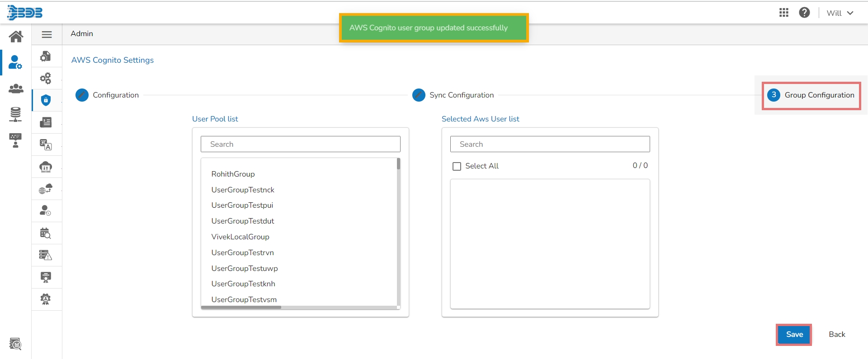Open the hamburger menu in Admin panel
Screen dimensions: 868x359
click(47, 34)
